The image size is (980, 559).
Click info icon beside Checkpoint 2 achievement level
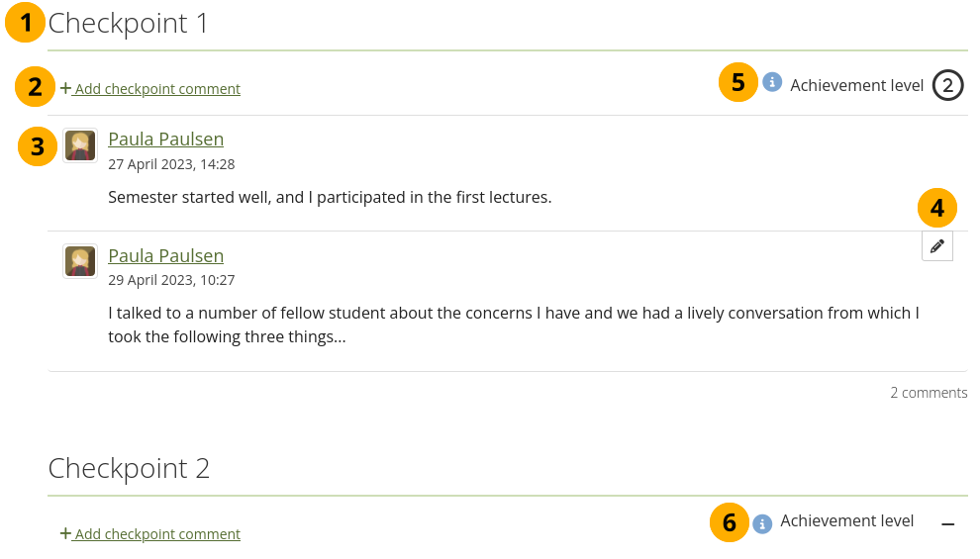click(762, 523)
